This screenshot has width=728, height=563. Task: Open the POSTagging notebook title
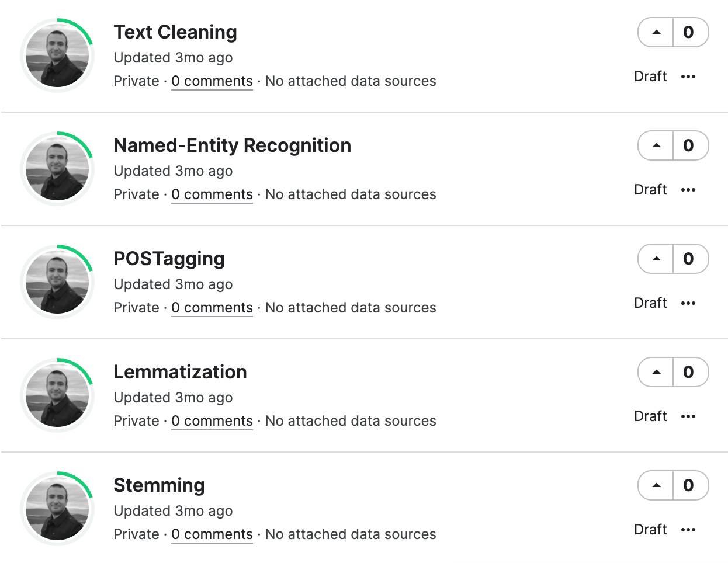tap(169, 259)
